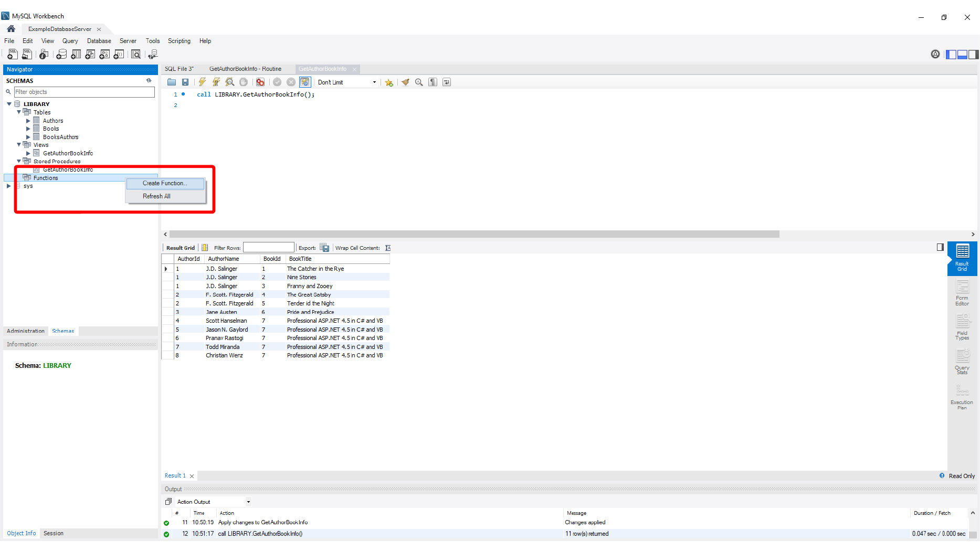Image resolution: width=980 pixels, height=551 pixels.
Task: Collapse the Tables folder
Action: 19,112
